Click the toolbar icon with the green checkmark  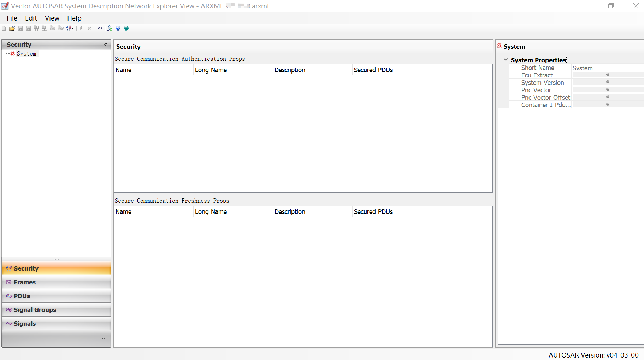point(110,28)
